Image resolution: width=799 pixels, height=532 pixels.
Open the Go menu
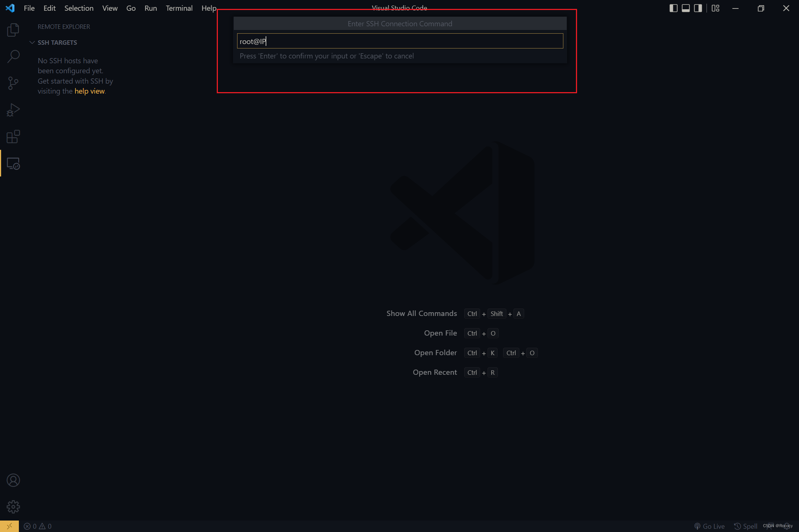131,8
